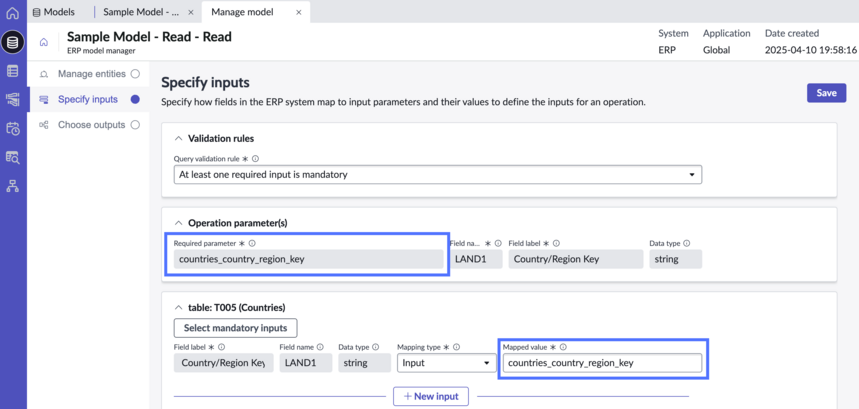Open the Mapping type Input dropdown
This screenshot has width=859, height=409.
[x=446, y=362]
